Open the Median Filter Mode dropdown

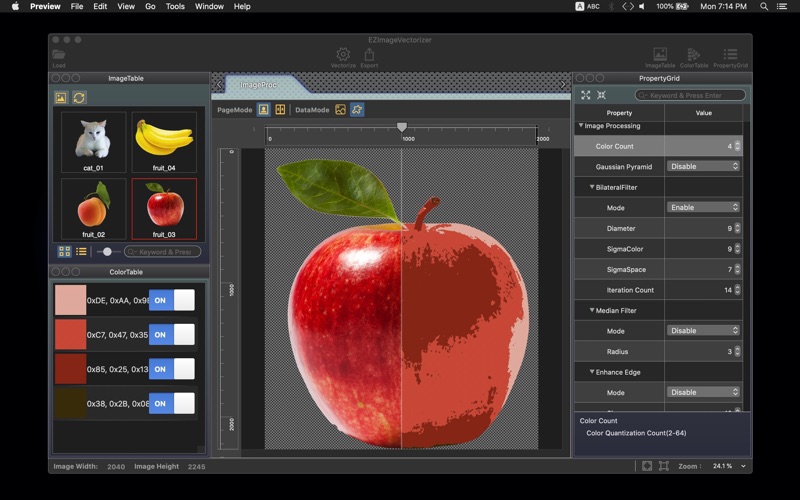click(x=703, y=331)
